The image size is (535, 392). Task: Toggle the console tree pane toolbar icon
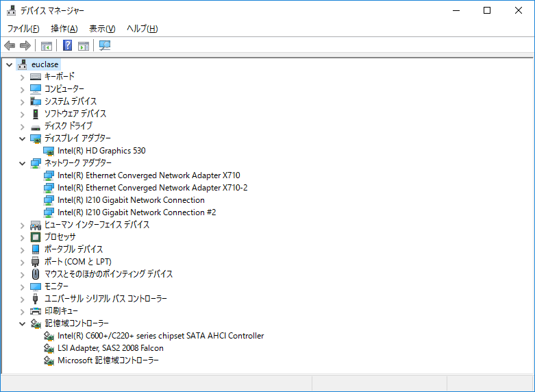pyautogui.click(x=47, y=45)
